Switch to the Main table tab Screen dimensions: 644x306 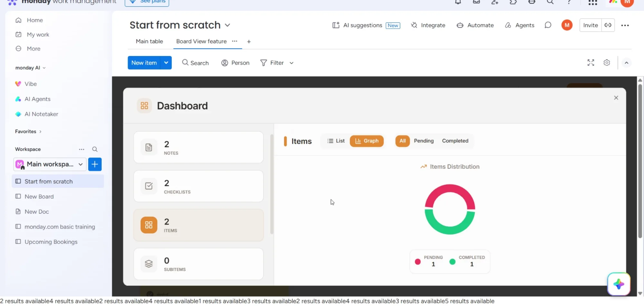[149, 41]
